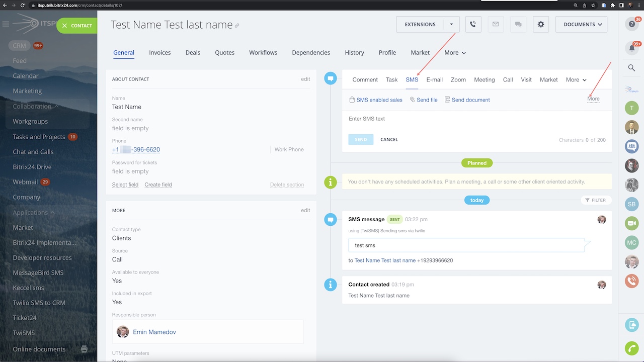Image resolution: width=644 pixels, height=362 pixels.
Task: Click the blue screen share icon bottom right
Action: click(632, 325)
